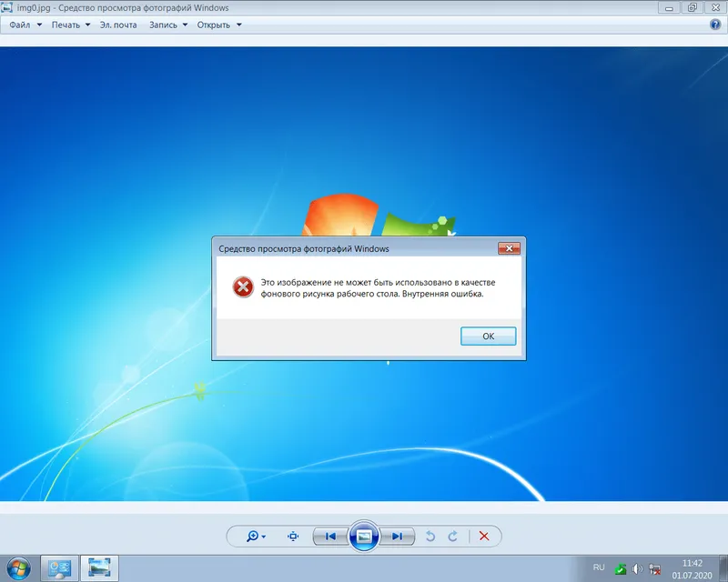Open the Control Panel taskbar button

pyautogui.click(x=59, y=568)
